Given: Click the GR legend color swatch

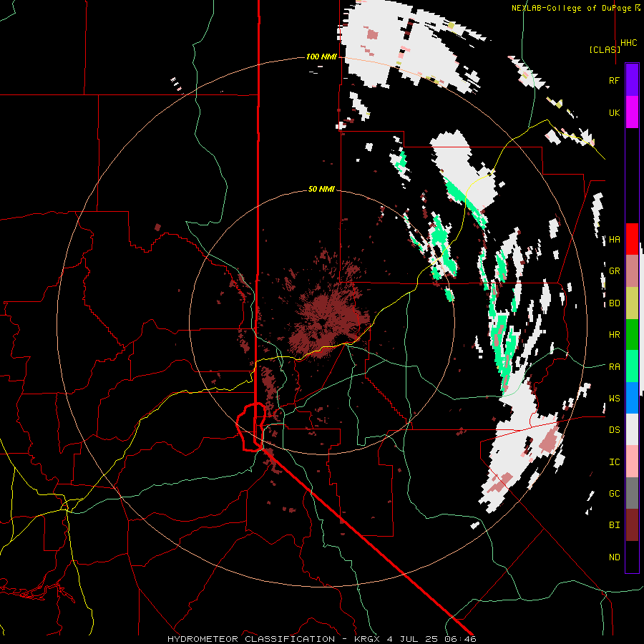Looking at the screenshot, I should click(x=632, y=270).
